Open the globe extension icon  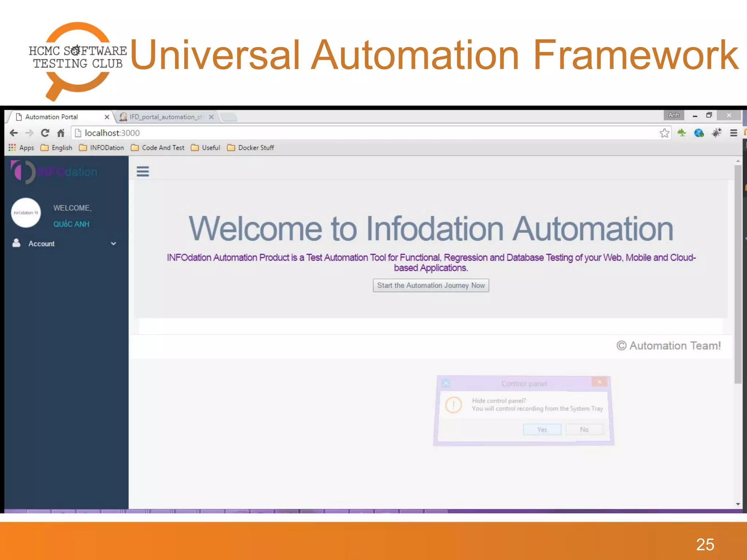[698, 133]
